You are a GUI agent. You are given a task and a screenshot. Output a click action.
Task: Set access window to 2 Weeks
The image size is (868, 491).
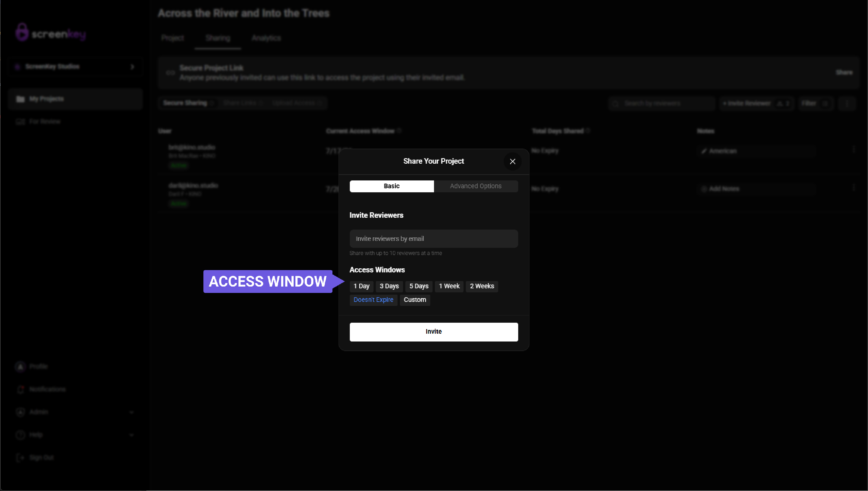coord(482,286)
